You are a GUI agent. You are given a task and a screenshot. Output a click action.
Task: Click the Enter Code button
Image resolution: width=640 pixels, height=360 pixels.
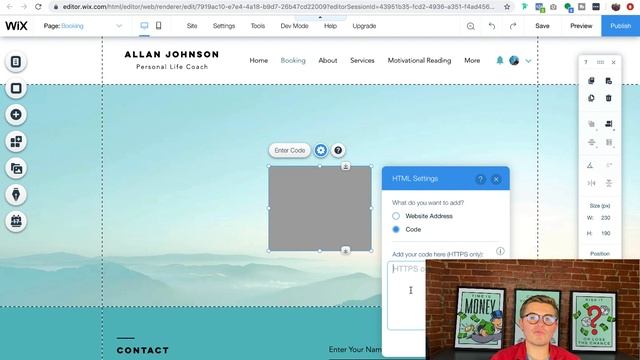[289, 151]
